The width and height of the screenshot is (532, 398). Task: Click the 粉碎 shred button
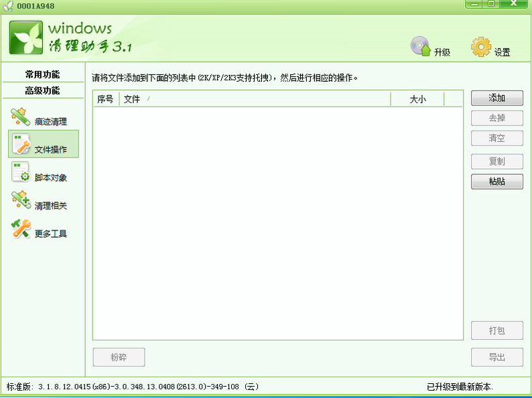(119, 357)
